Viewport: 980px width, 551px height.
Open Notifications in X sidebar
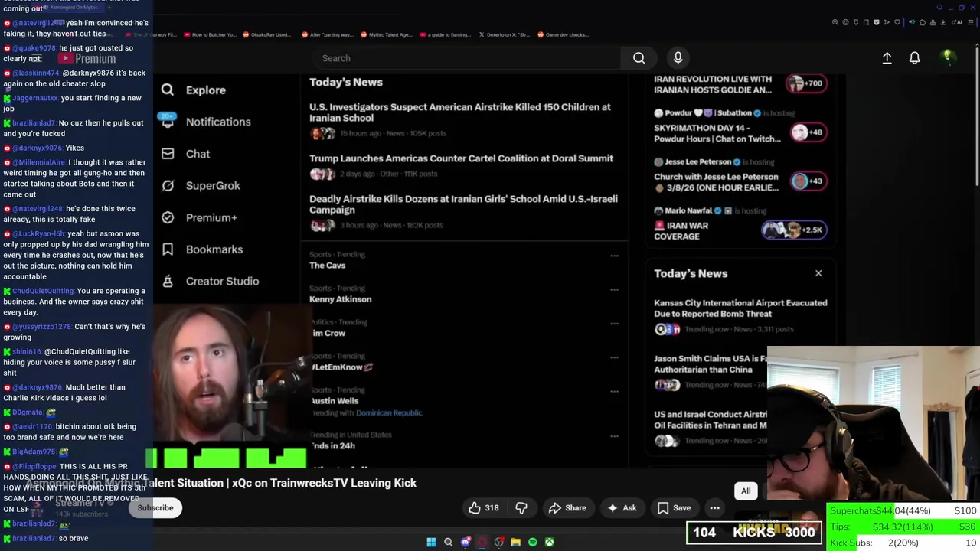tap(205, 122)
